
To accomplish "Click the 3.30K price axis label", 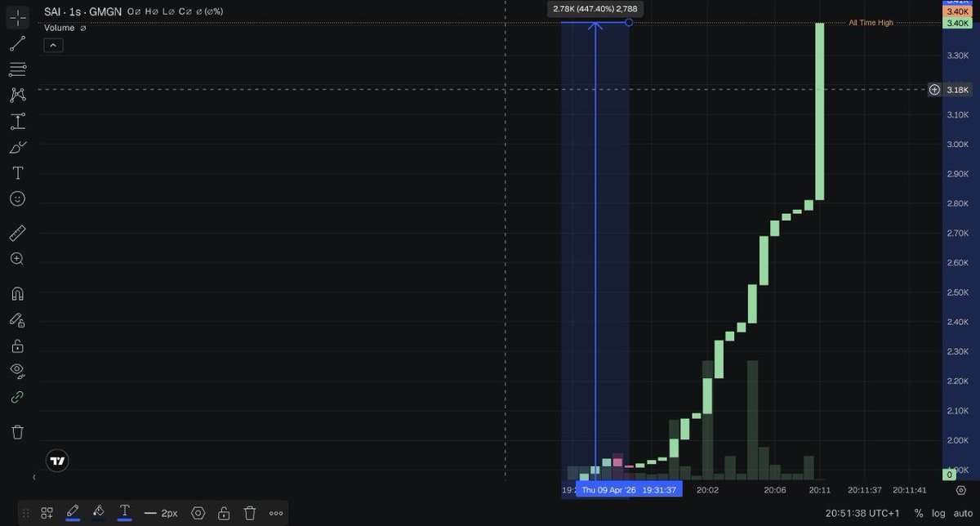I will pos(957,56).
